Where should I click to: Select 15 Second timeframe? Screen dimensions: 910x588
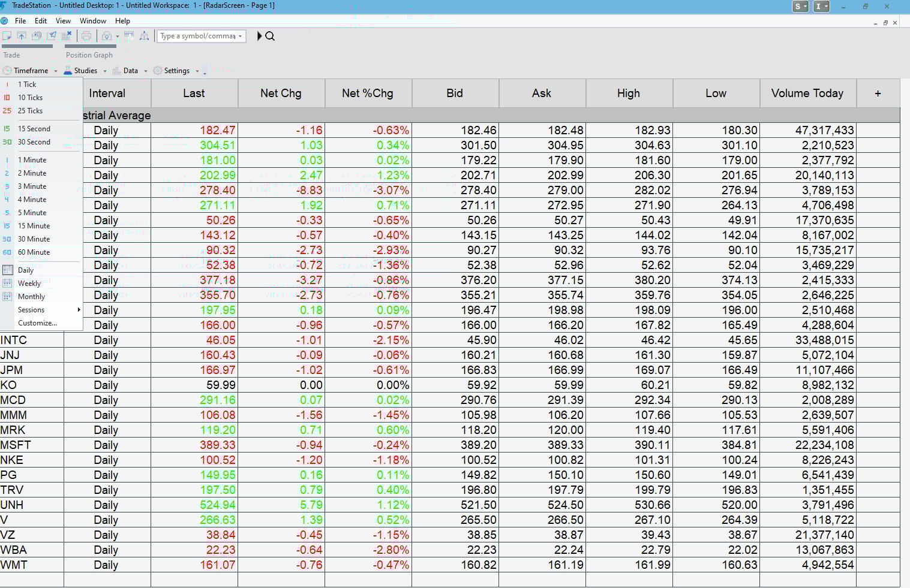(x=40, y=129)
